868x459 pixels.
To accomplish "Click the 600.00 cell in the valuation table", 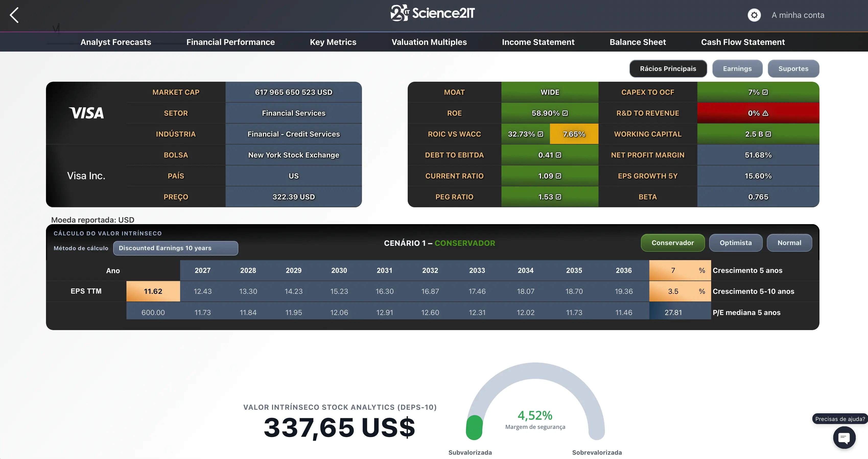I will pyautogui.click(x=153, y=312).
